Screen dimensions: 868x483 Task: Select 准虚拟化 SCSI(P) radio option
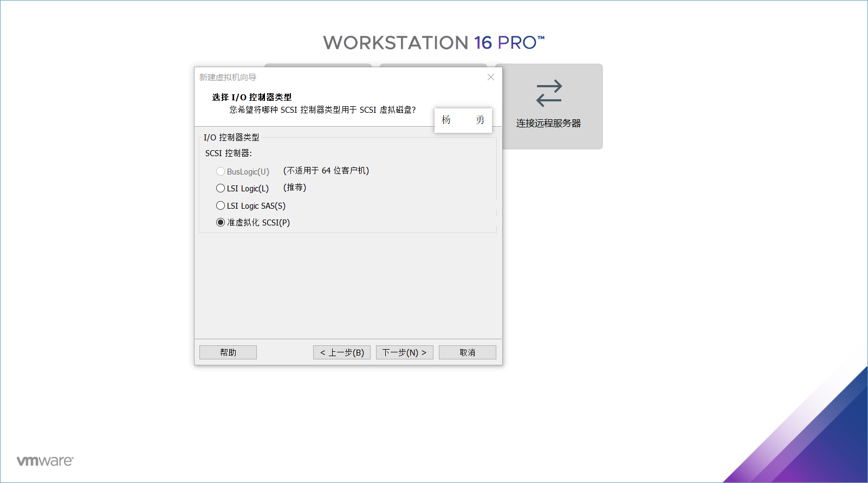click(x=221, y=222)
